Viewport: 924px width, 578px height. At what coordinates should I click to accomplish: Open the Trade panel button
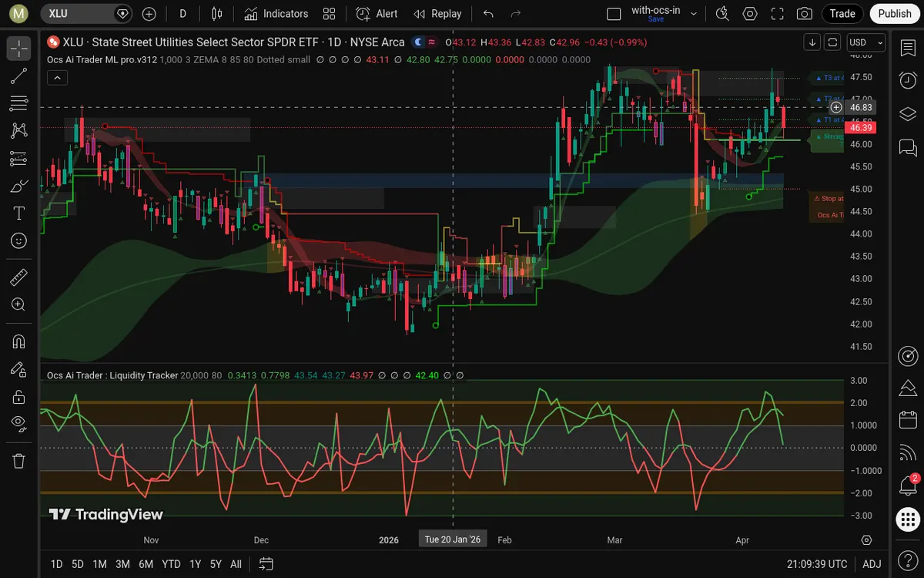tap(842, 14)
